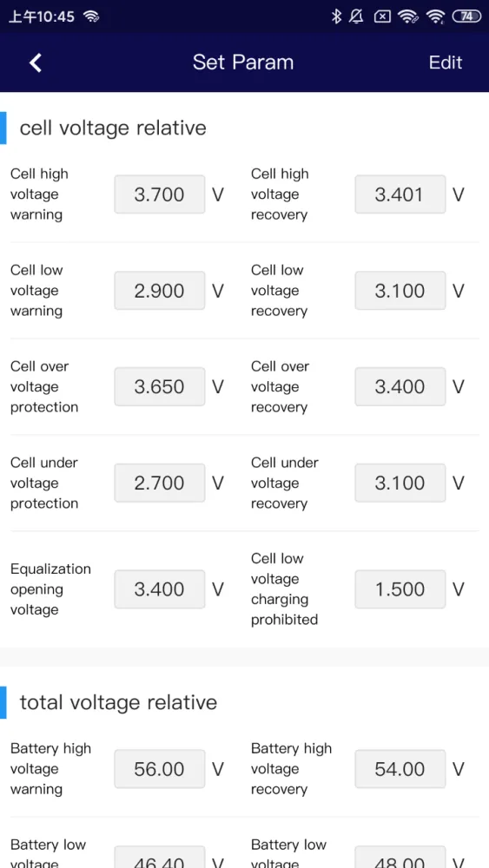Image resolution: width=489 pixels, height=868 pixels.
Task: Tap the battery level indicator icon
Action: [x=466, y=16]
